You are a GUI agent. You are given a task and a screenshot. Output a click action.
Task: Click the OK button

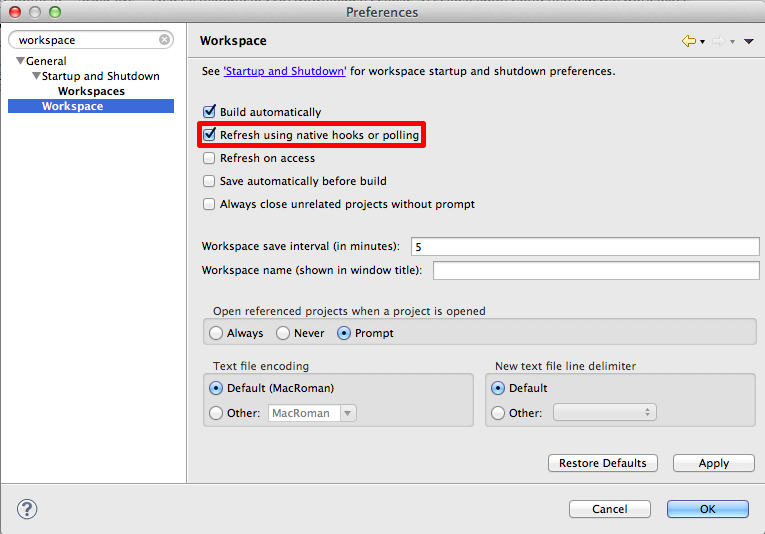707,509
